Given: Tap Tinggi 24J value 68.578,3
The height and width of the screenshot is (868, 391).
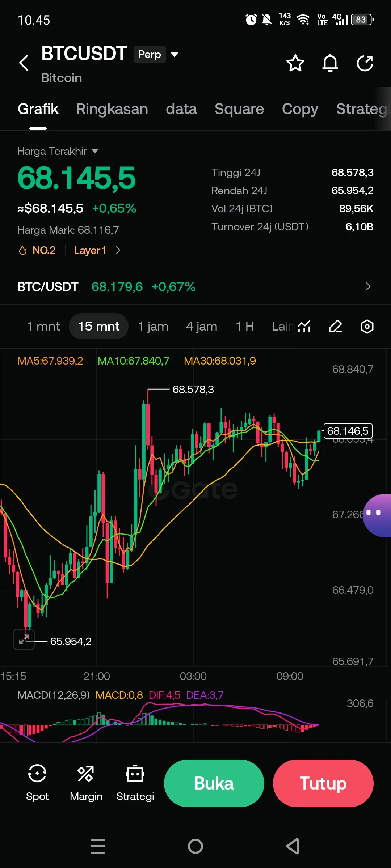Looking at the screenshot, I should click(x=352, y=173).
